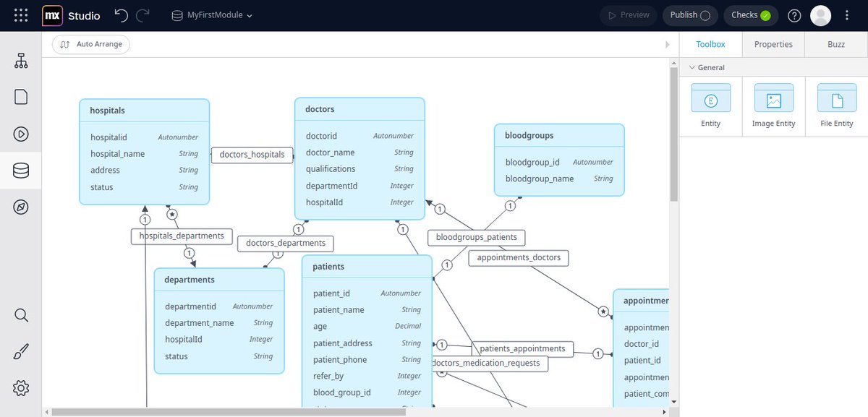868x417 pixels.
Task: Open the search magnifier sidebar icon
Action: tap(21, 315)
